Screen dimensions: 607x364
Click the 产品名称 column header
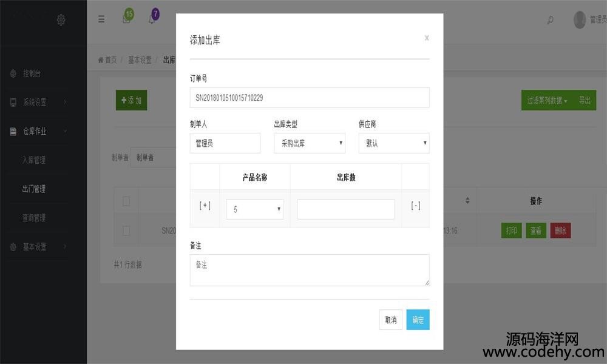click(255, 177)
